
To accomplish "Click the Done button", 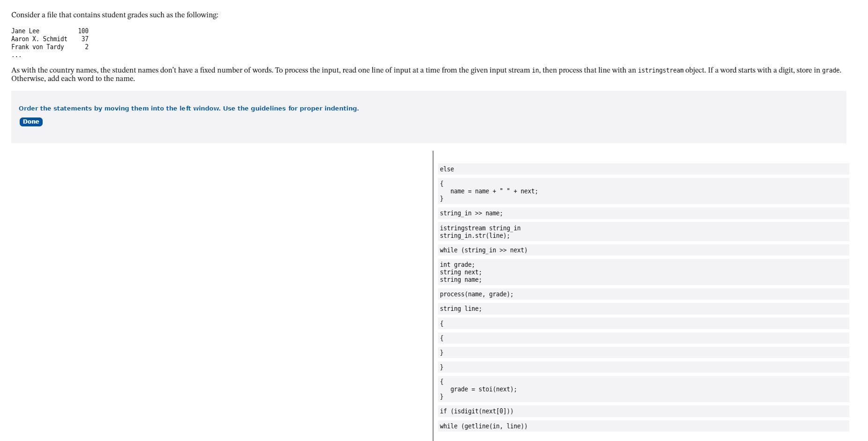I will pyautogui.click(x=30, y=122).
